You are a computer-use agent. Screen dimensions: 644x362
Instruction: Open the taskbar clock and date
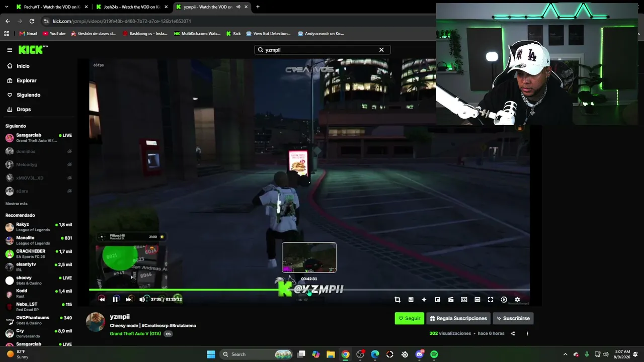coord(622,354)
